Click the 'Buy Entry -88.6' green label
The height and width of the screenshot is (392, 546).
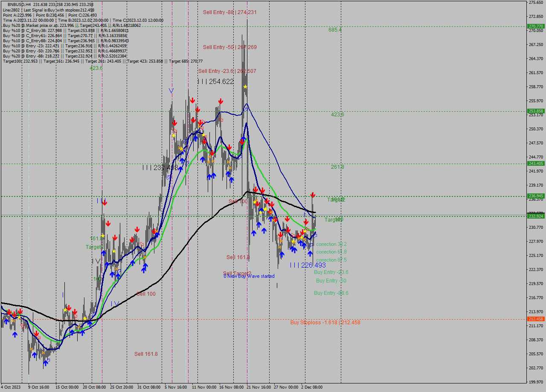click(331, 293)
